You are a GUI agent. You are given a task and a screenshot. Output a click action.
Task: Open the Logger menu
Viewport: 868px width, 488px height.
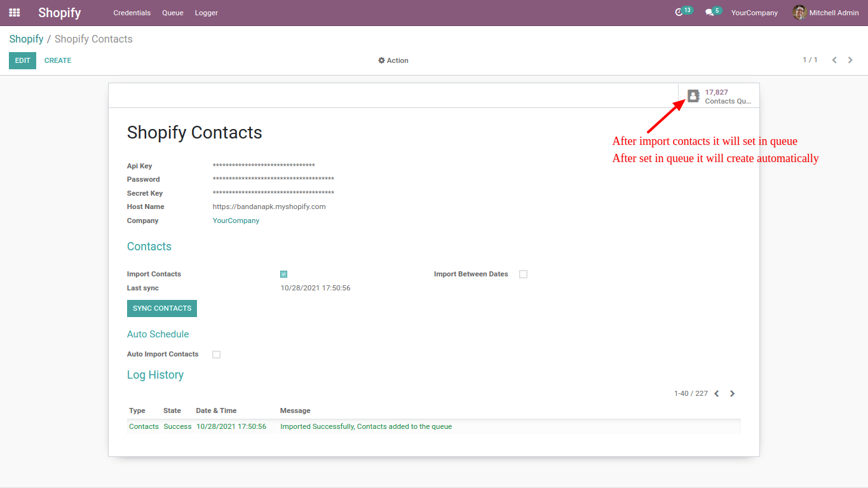(207, 13)
